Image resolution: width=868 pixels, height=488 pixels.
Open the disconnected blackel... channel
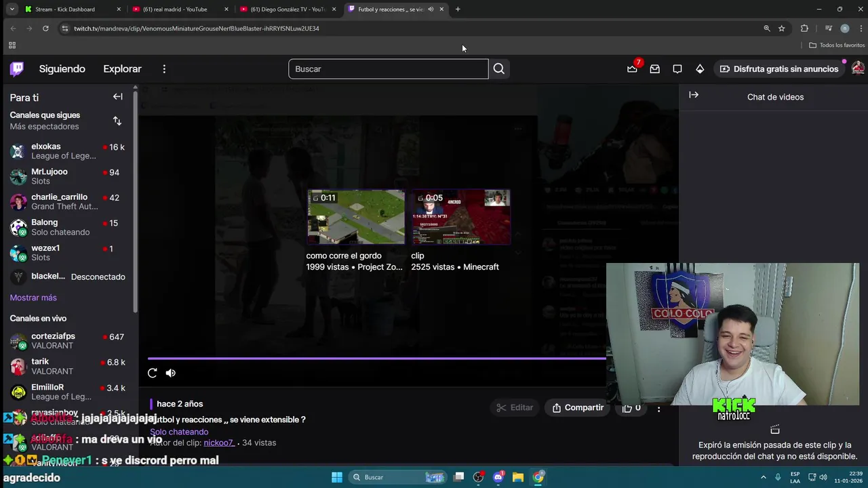click(68, 277)
